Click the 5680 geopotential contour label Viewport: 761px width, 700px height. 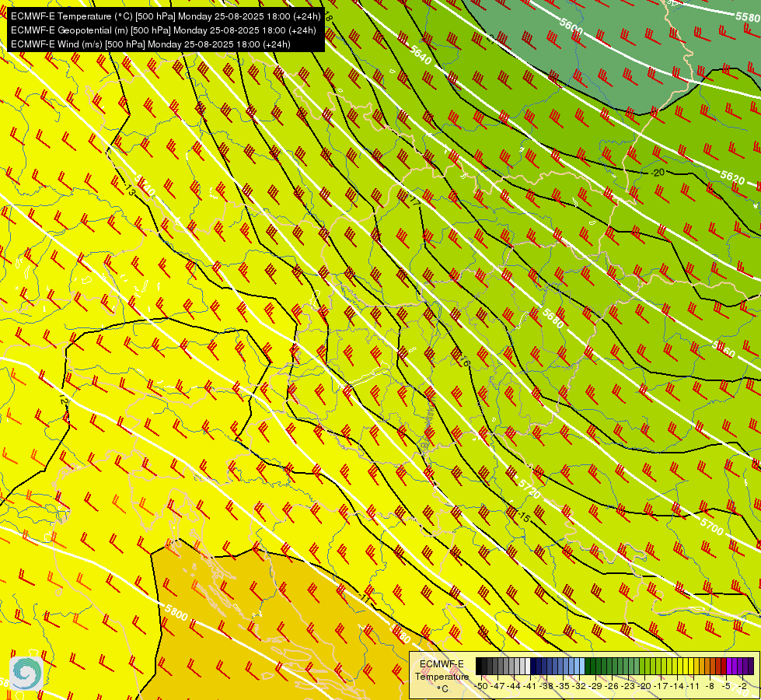pyautogui.click(x=553, y=319)
